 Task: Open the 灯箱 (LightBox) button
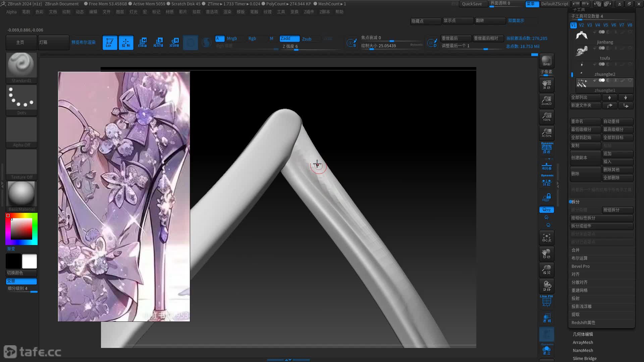tap(53, 43)
